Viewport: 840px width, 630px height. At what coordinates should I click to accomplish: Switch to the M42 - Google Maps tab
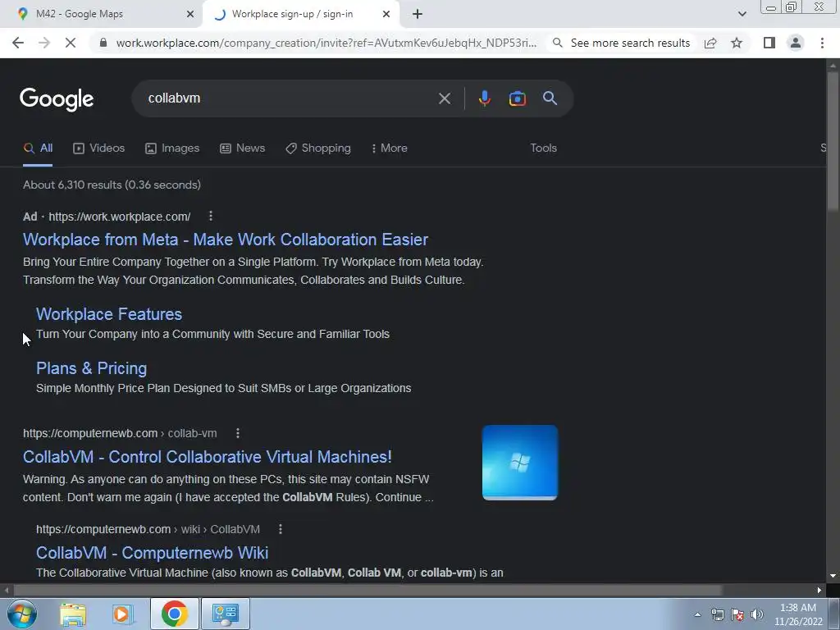point(101,14)
